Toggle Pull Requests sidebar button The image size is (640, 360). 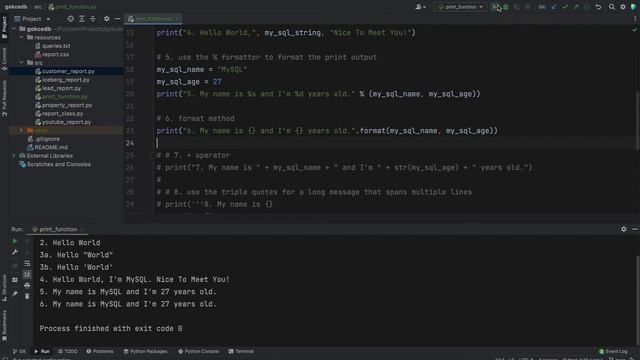[x=4, y=98]
